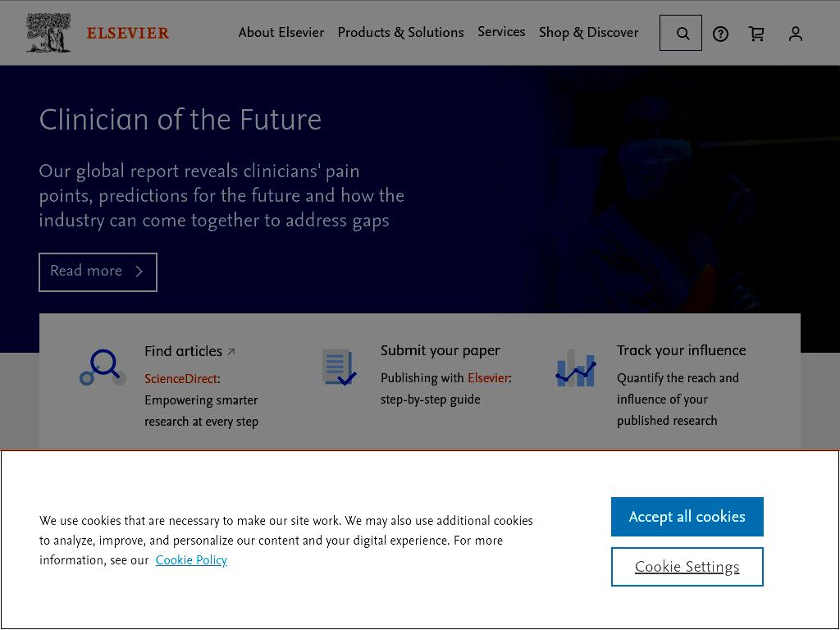This screenshot has height=630, width=840.
Task: Expand the Shop & Discover menu
Action: click(589, 32)
